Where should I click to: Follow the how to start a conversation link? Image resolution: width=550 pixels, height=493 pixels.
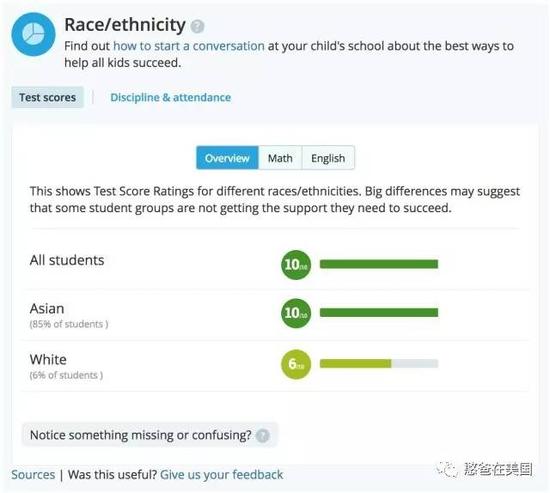[x=189, y=46]
